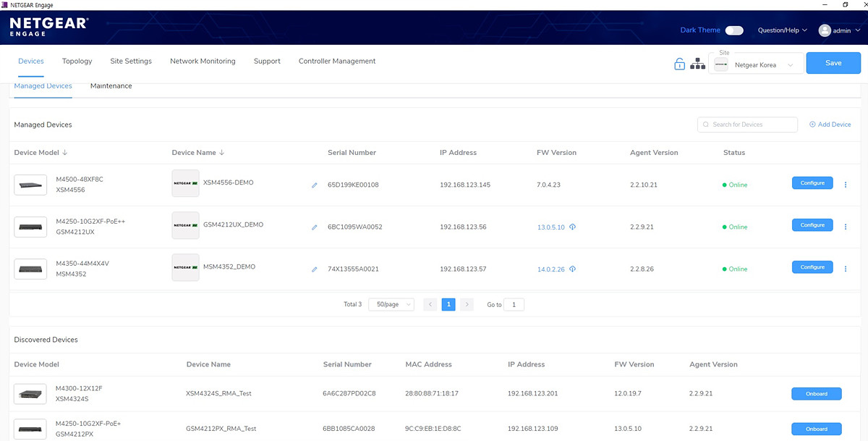The width and height of the screenshot is (868, 441).
Task: Click firmware version 13.0.5.10 link
Action: 551,227
